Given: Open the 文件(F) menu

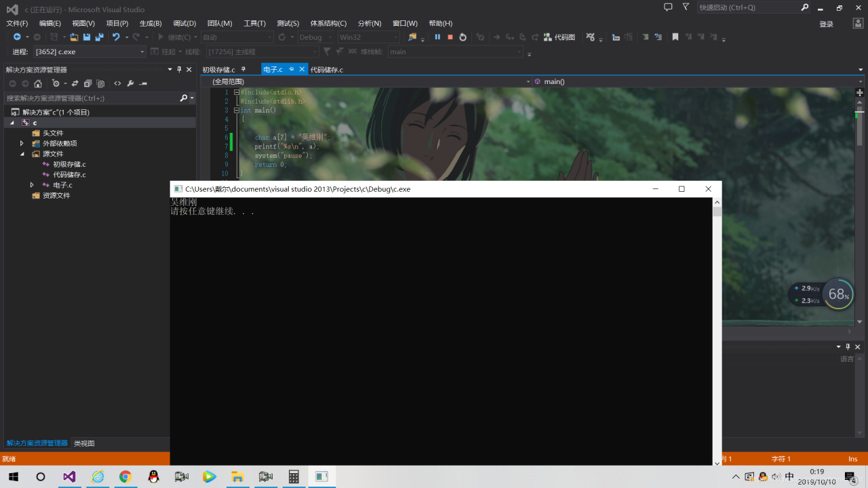Looking at the screenshot, I should [x=17, y=23].
